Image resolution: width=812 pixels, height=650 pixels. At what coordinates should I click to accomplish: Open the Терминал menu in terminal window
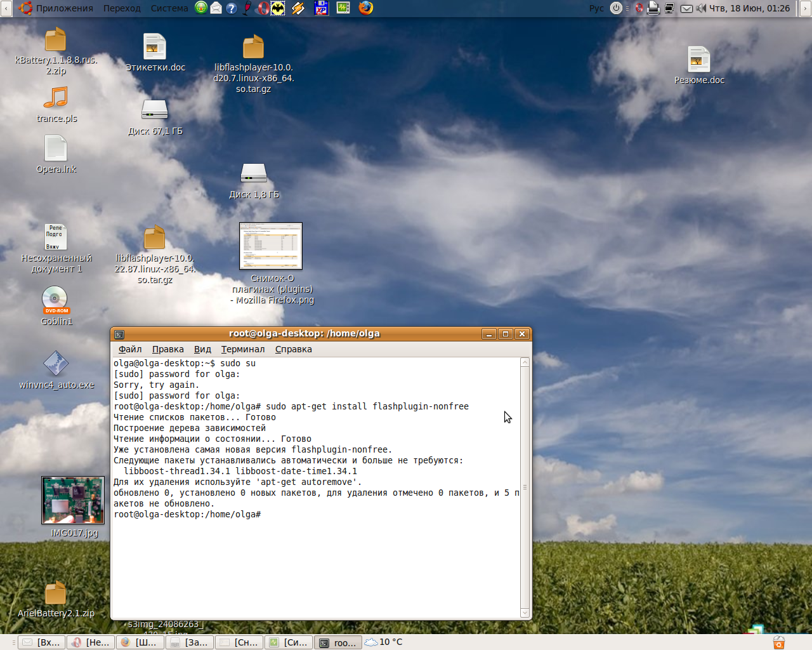click(242, 349)
